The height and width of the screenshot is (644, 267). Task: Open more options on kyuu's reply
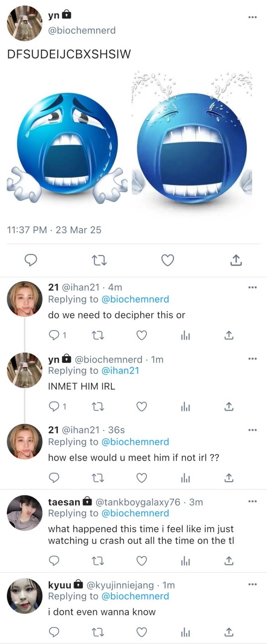pos(252,584)
